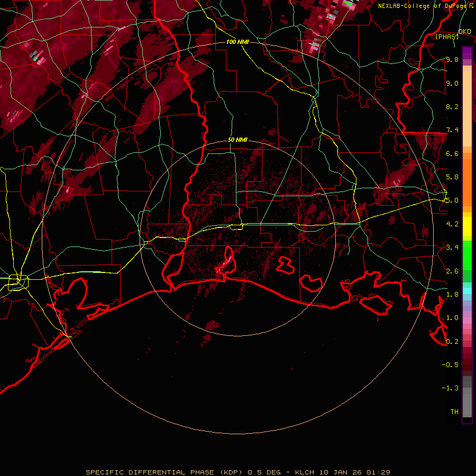The height and width of the screenshot is (476, 476).
Task: Click the 3.4 scale label
Action: point(452,248)
